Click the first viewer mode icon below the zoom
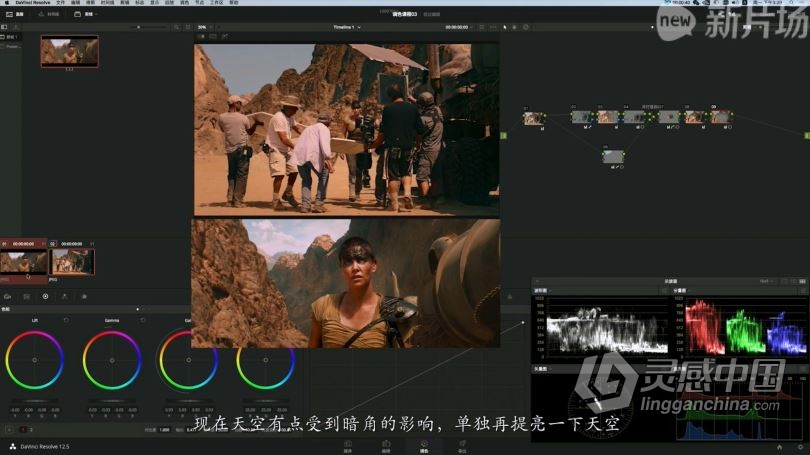The image size is (810, 455). (x=201, y=37)
